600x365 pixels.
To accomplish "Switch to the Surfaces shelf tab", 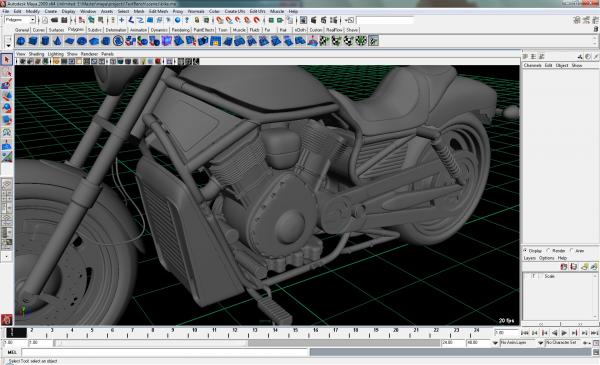I will point(56,30).
